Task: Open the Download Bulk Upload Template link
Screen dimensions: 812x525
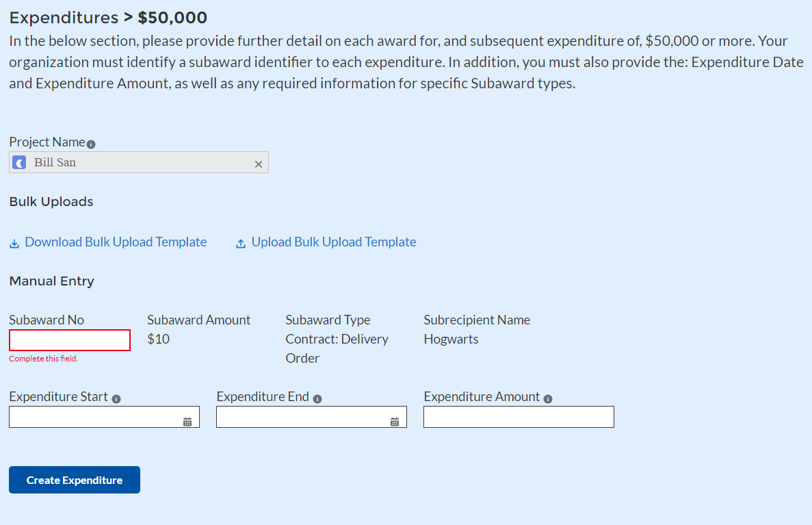Action: 116,242
